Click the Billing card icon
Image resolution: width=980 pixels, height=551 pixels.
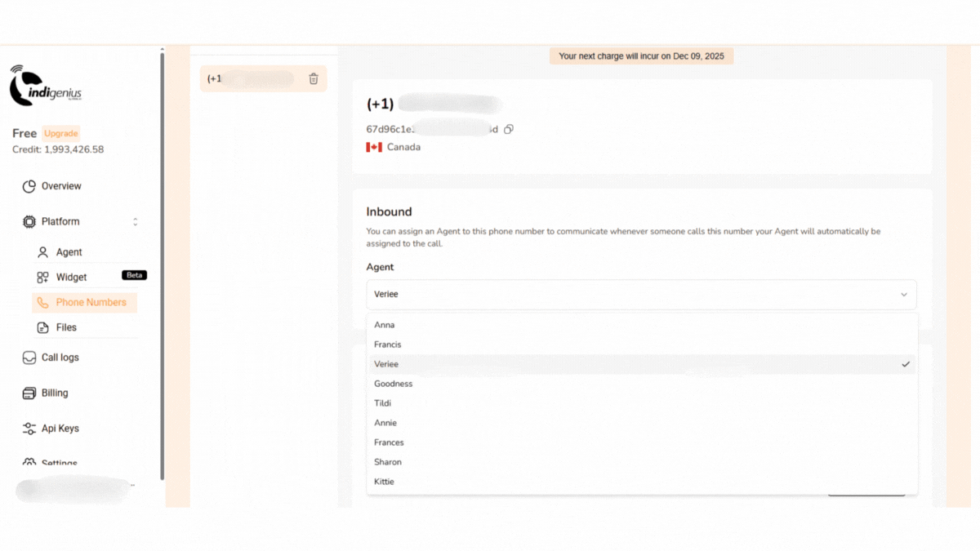[29, 393]
